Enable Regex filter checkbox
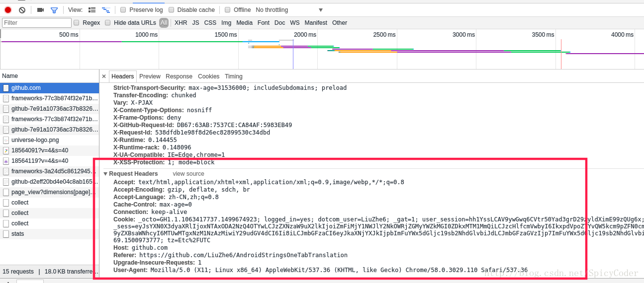The width and height of the screenshot is (644, 283). coord(77,23)
